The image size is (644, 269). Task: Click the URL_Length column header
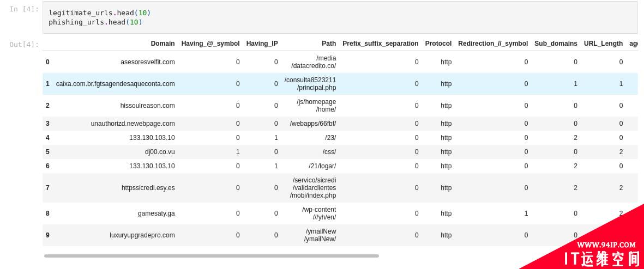603,44
